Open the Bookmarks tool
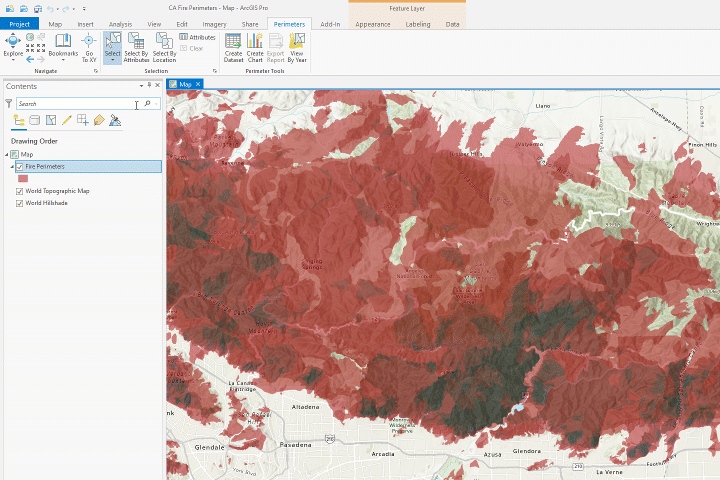This screenshot has height=480, width=720. click(x=63, y=45)
